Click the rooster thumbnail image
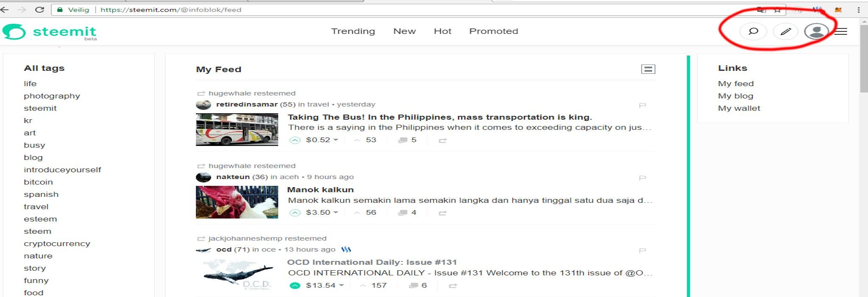 tap(237, 202)
